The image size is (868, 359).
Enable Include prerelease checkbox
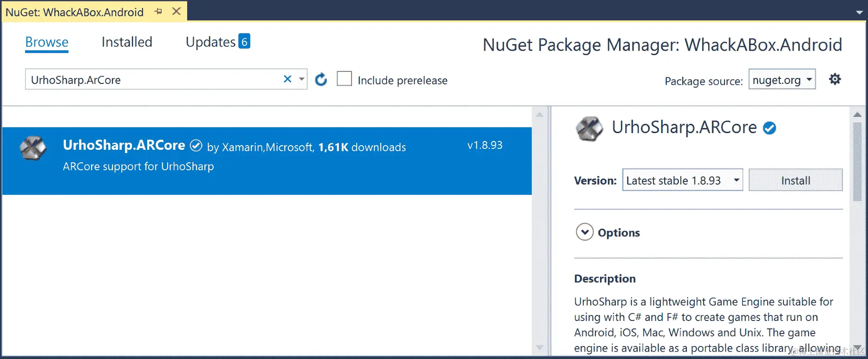click(x=344, y=79)
